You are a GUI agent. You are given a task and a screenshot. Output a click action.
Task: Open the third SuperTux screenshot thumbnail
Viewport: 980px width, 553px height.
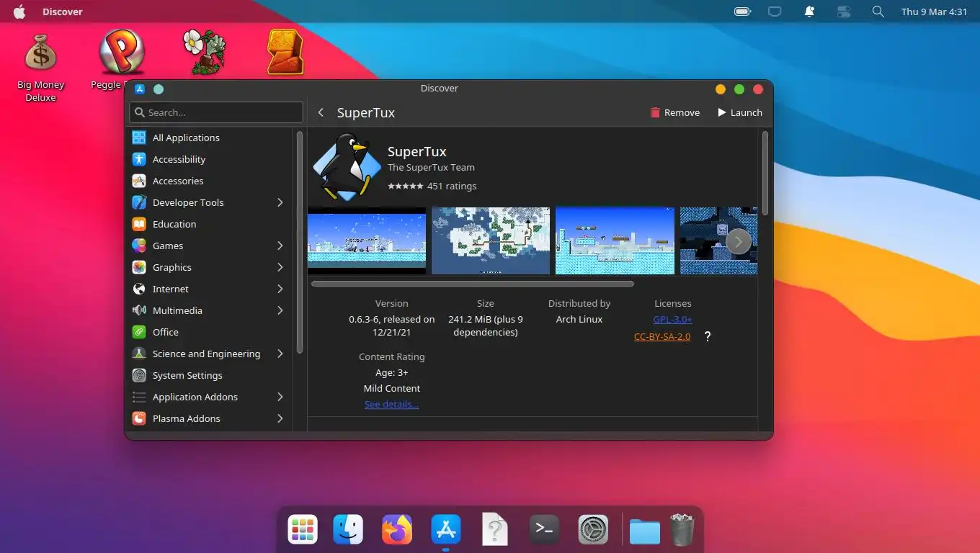(615, 241)
